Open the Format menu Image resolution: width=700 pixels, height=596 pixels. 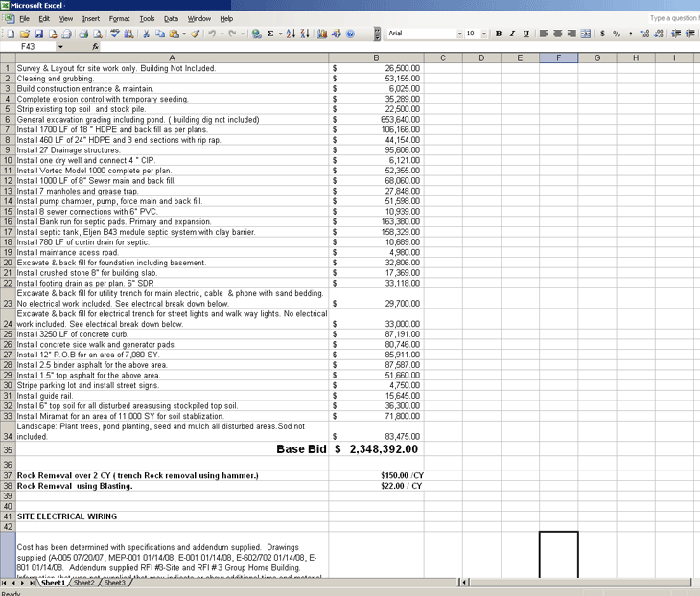119,18
